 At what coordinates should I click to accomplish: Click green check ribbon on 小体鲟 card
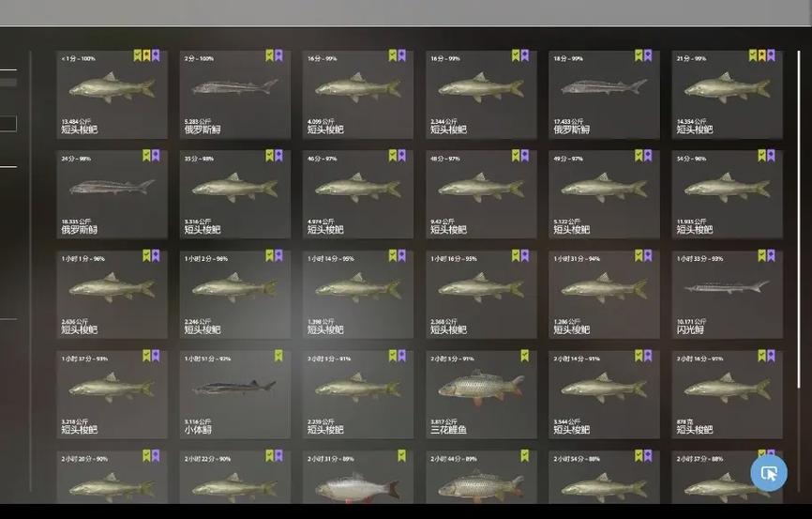click(278, 356)
